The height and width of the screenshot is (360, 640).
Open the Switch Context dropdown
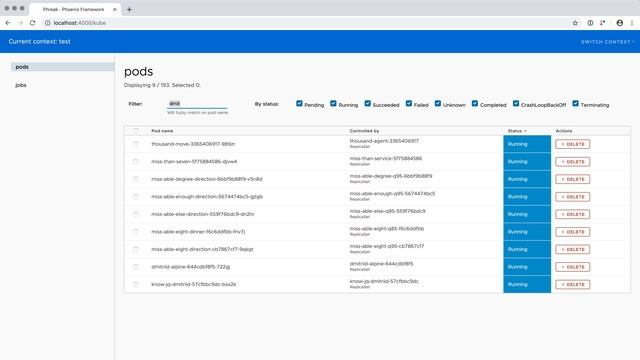click(608, 42)
